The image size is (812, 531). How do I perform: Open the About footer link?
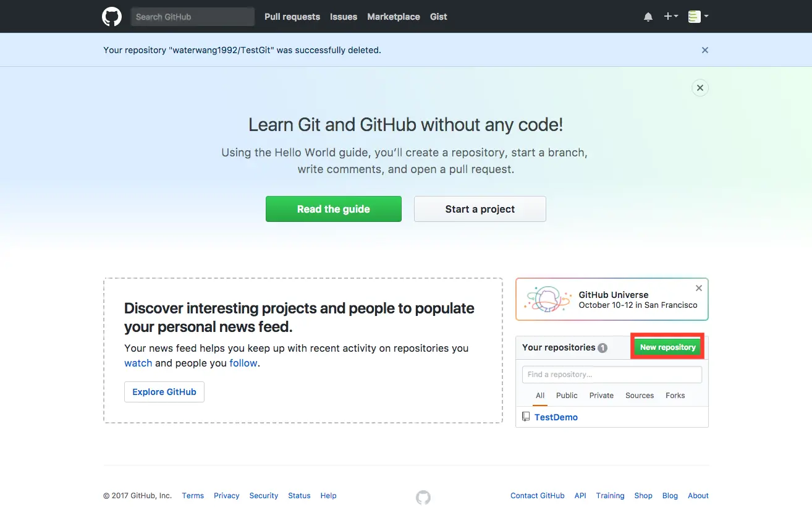click(x=698, y=496)
